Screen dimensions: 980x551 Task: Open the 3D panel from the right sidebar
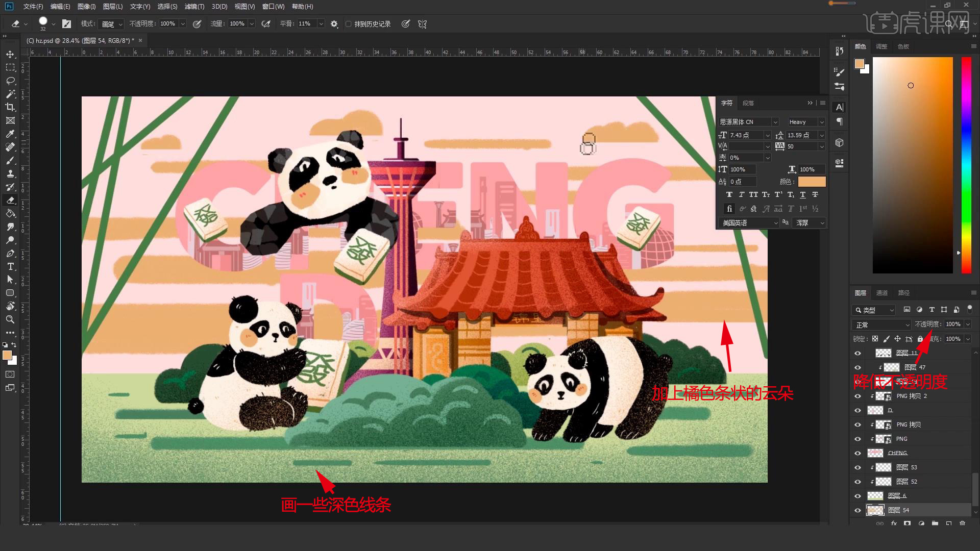[839, 143]
